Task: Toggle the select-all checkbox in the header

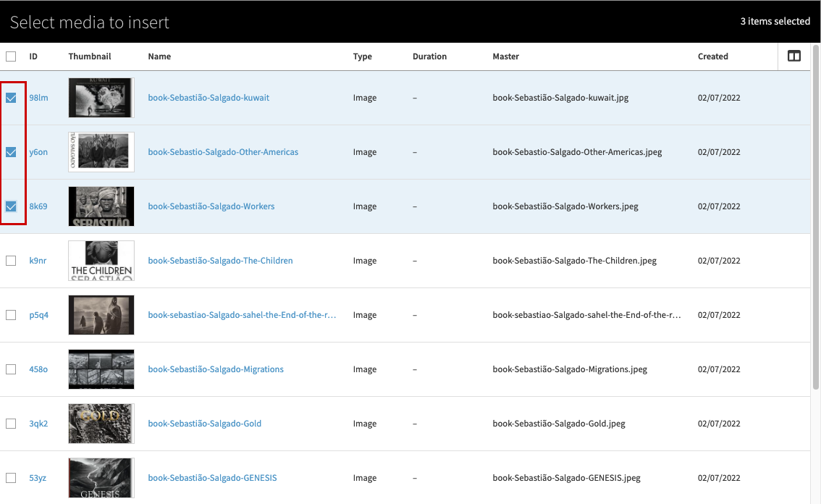Action: (11, 56)
